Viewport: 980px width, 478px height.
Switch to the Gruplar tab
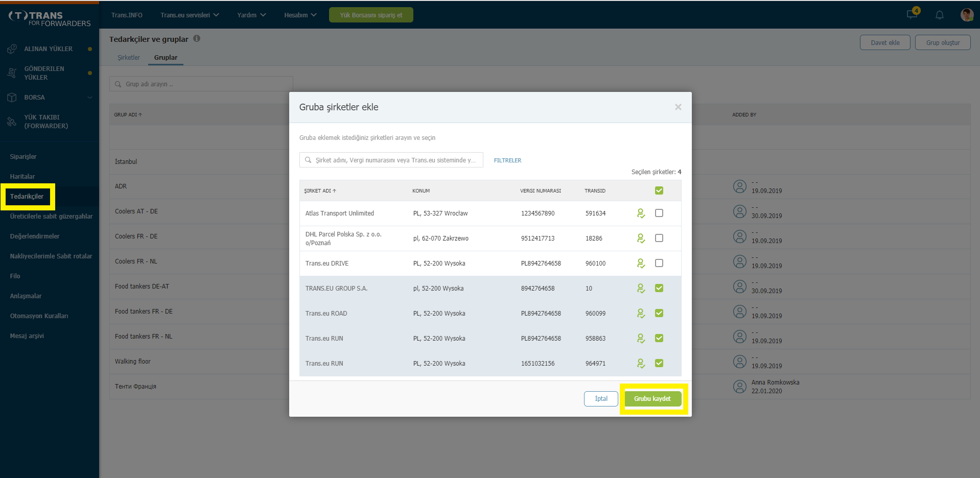[166, 58]
